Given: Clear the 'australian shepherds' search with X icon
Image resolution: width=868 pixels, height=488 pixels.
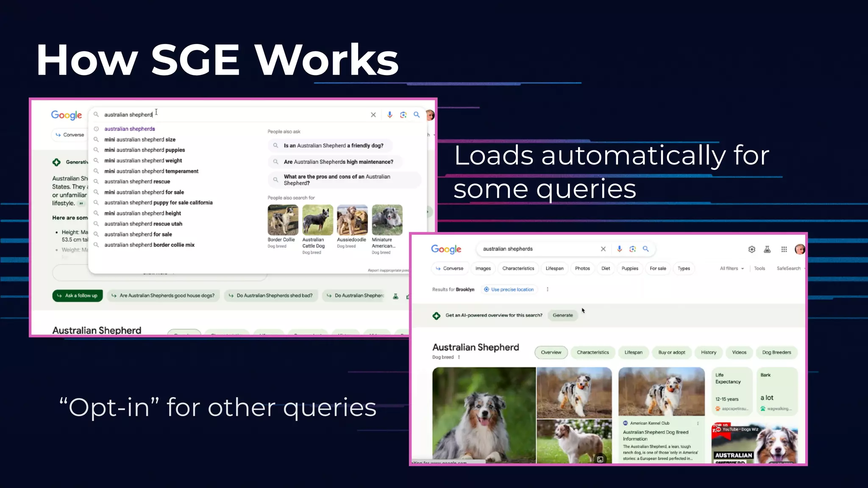Looking at the screenshot, I should click(x=603, y=249).
